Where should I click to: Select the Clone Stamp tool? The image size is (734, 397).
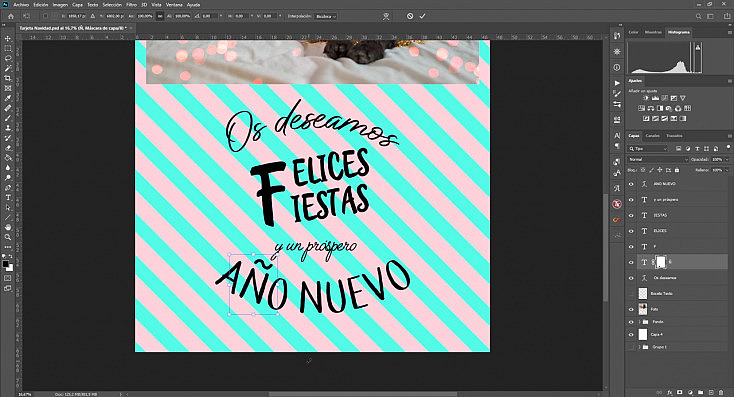(x=8, y=127)
